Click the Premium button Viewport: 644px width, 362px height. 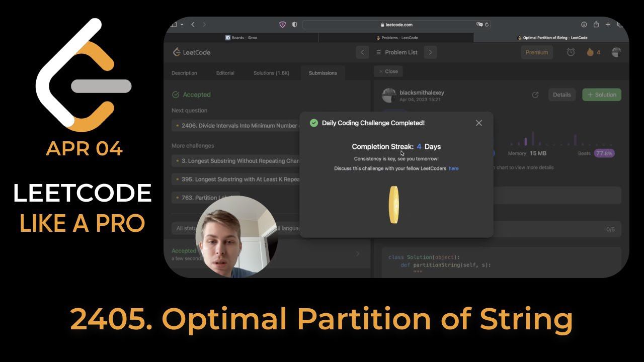(537, 52)
